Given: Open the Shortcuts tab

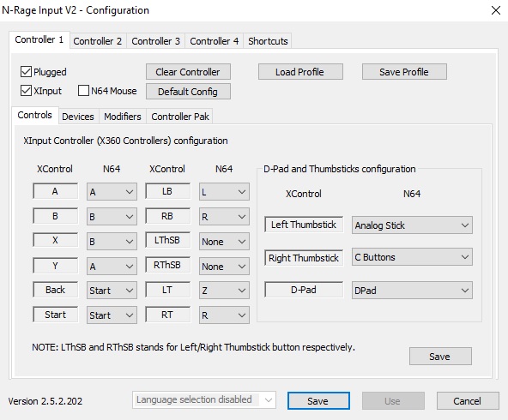Looking at the screenshot, I should 268,41.
